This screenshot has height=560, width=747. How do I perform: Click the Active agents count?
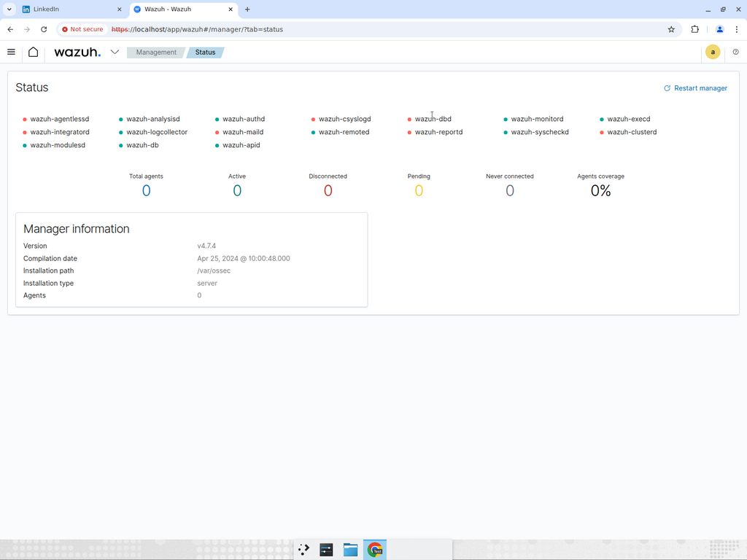237,191
